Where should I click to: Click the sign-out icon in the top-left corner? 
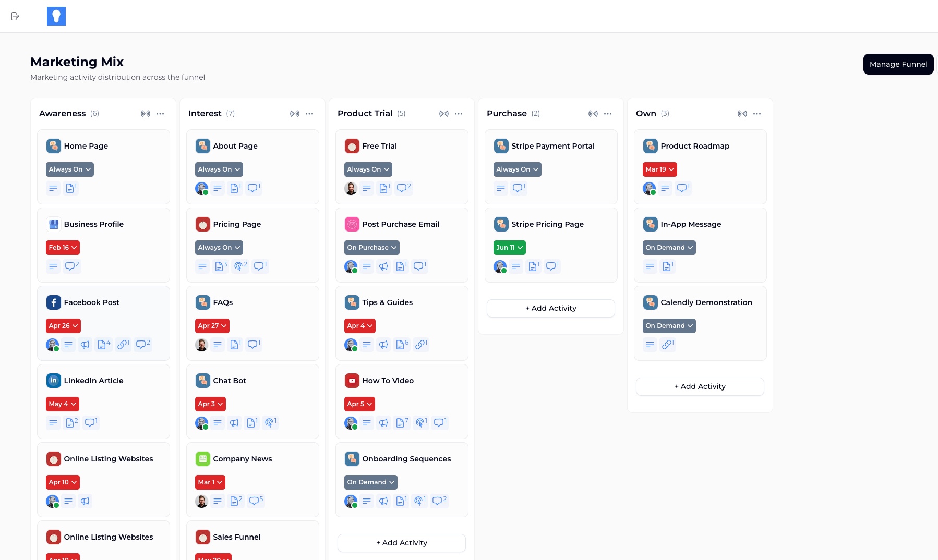[x=16, y=16]
